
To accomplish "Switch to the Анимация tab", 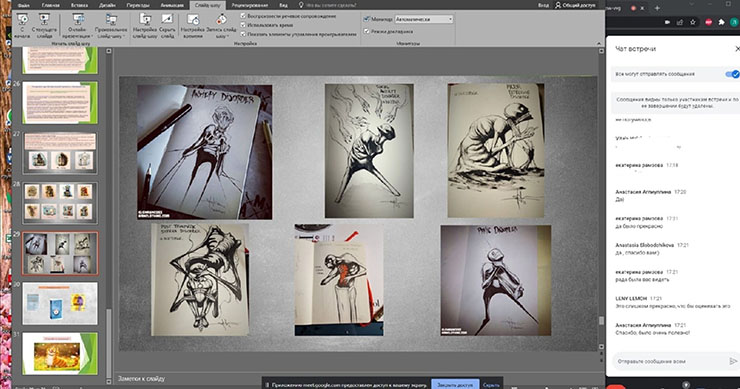I will click(x=172, y=5).
